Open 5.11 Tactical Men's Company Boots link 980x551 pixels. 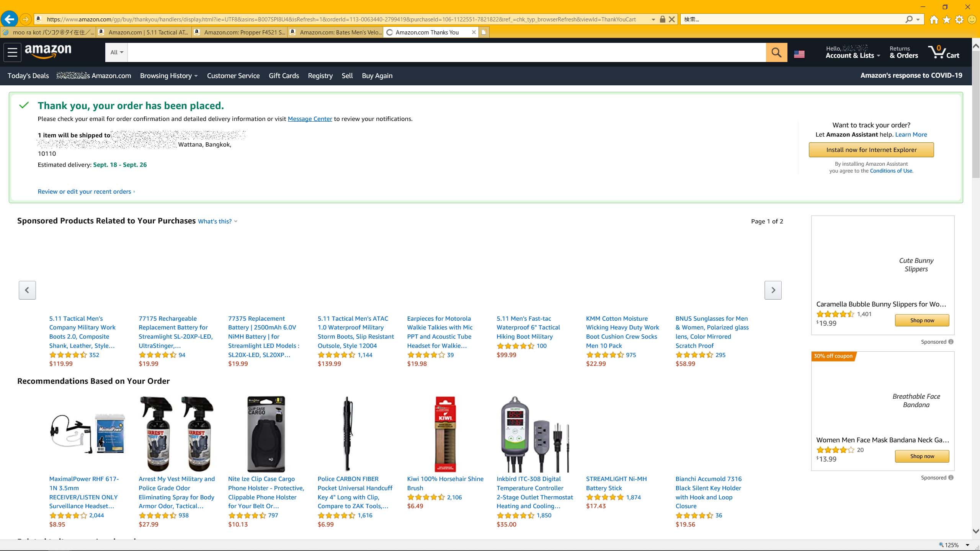click(x=83, y=332)
